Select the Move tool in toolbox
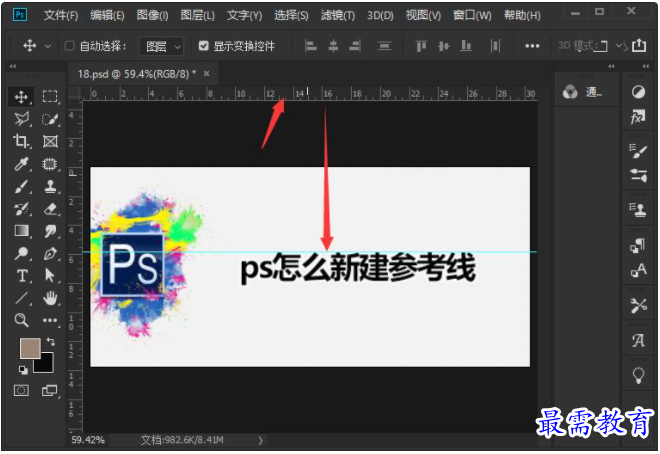The width and height of the screenshot is (660, 454). tap(21, 97)
